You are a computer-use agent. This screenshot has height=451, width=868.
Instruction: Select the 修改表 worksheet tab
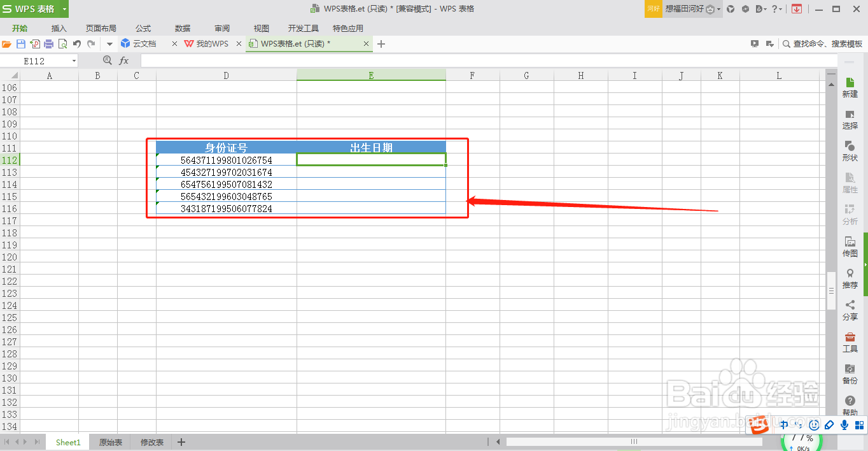point(152,442)
